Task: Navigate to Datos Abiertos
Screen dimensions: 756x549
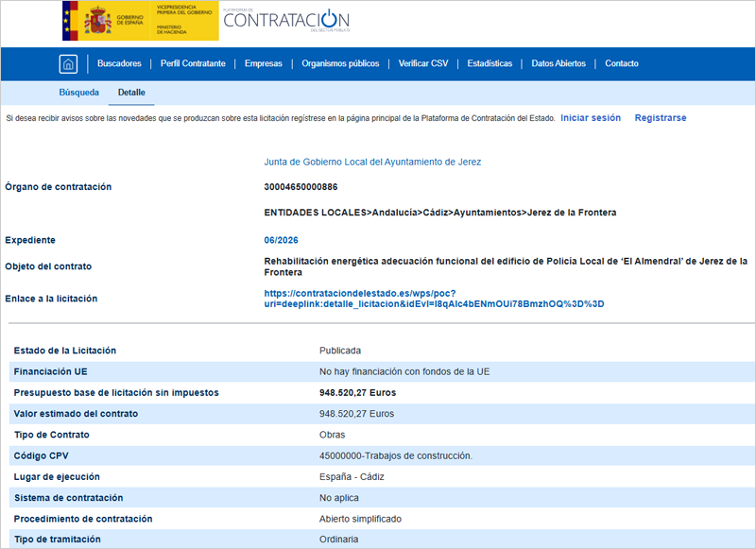Action: pyautogui.click(x=558, y=64)
